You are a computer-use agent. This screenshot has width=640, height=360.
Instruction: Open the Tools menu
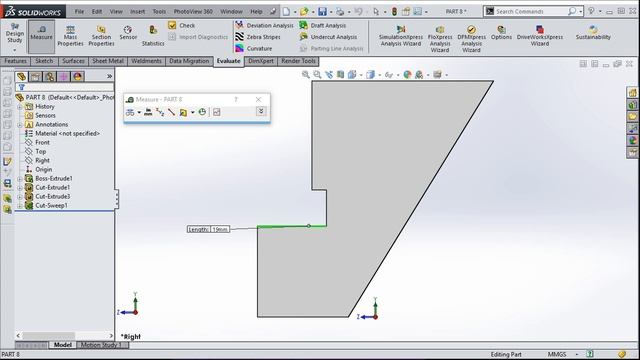[x=159, y=11]
